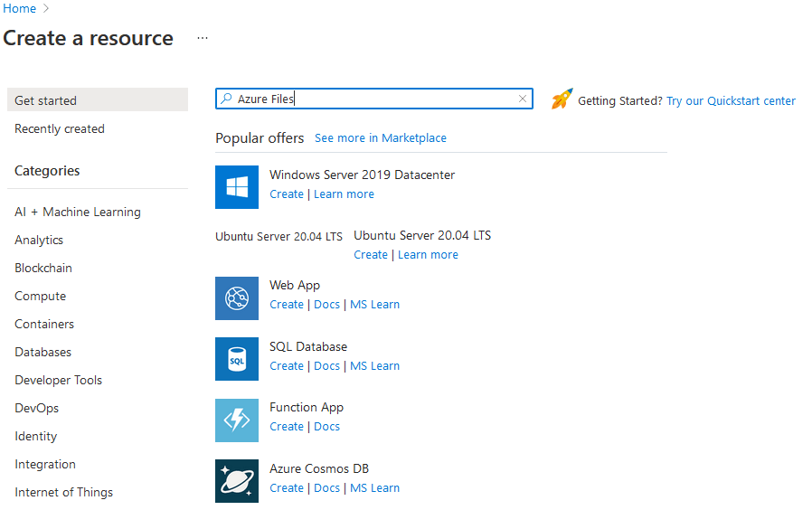Screen dimensions: 812x510
Task: Click into the Azure Files search field
Action: click(373, 99)
